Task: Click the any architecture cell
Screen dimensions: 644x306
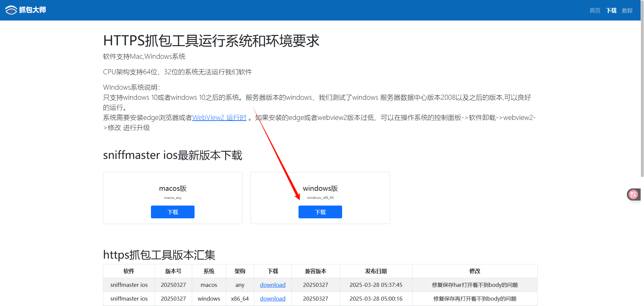Action: pos(240,285)
